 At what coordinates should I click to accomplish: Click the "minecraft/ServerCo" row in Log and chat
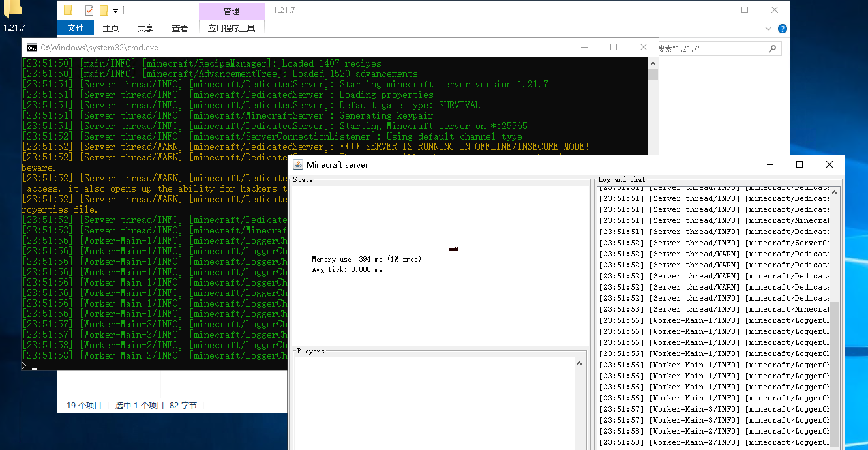click(713, 243)
